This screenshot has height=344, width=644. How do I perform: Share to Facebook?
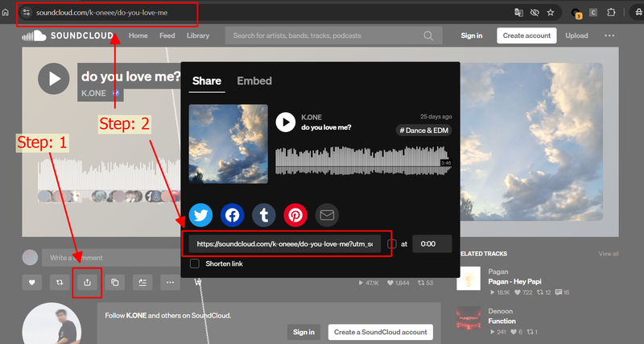[x=233, y=215]
